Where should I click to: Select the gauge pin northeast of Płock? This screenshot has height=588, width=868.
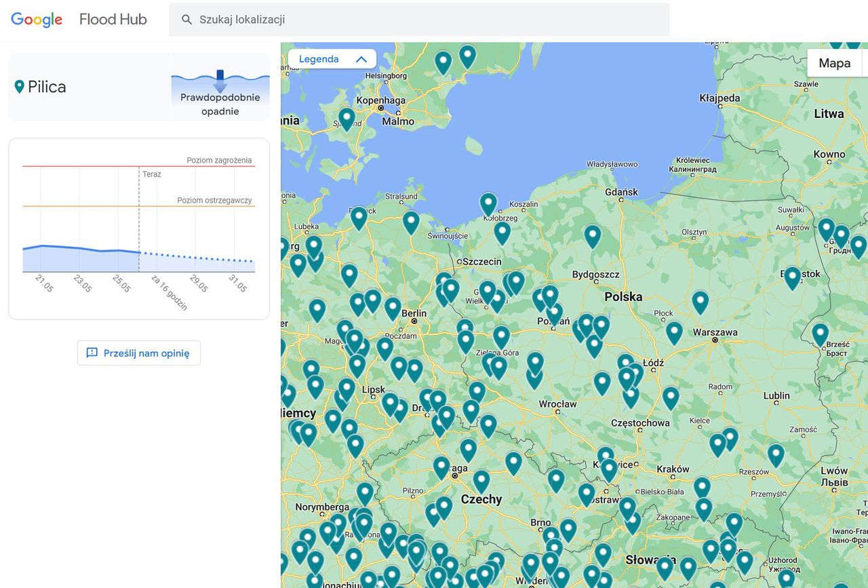[701, 302]
